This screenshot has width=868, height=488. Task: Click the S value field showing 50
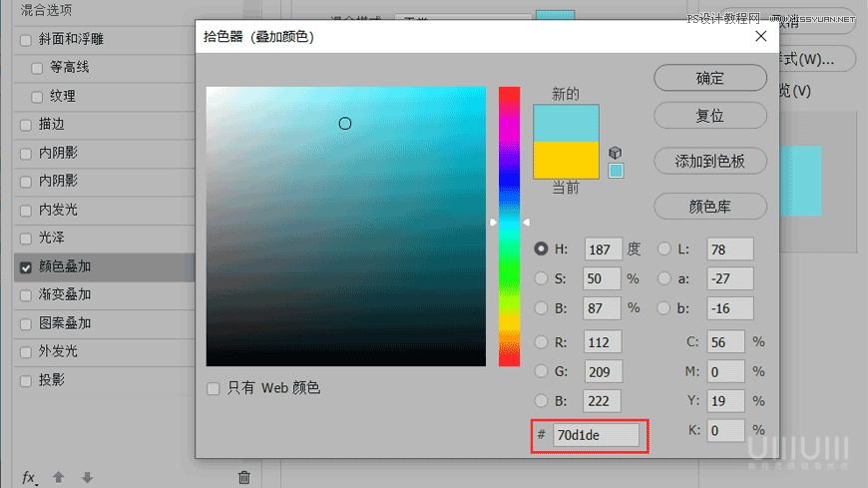point(602,278)
